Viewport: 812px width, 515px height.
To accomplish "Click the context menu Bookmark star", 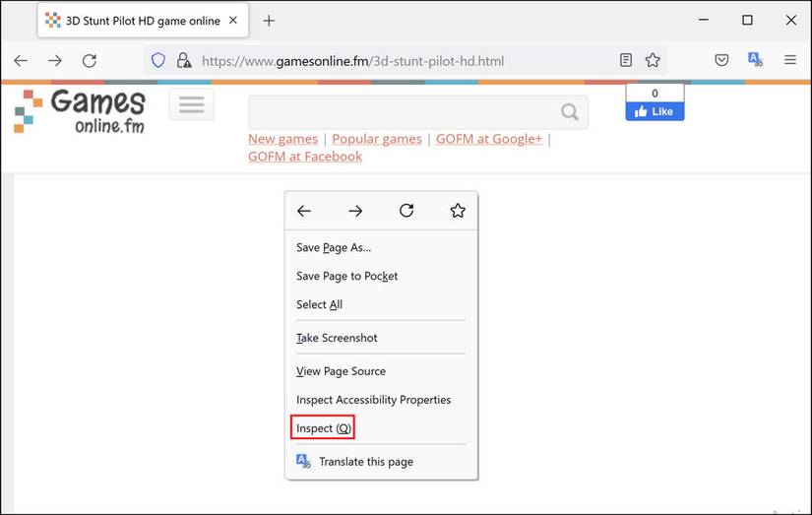I will [x=458, y=211].
